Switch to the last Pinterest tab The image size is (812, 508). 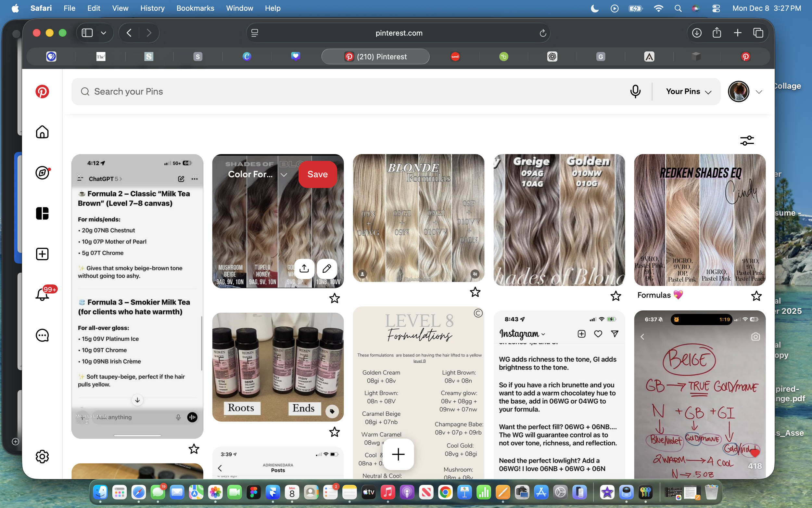pos(745,57)
